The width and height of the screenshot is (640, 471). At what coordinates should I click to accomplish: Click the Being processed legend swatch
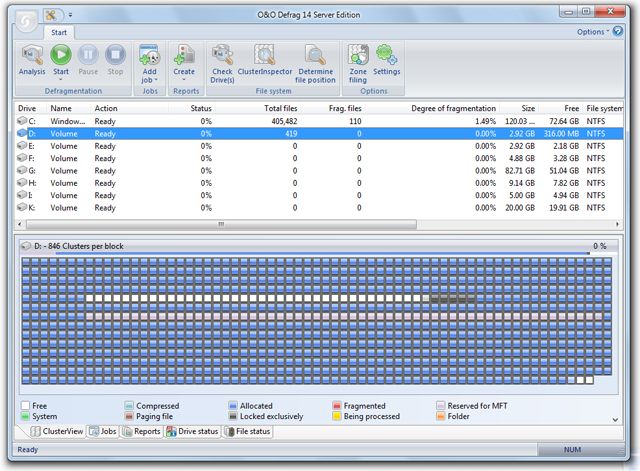point(337,416)
